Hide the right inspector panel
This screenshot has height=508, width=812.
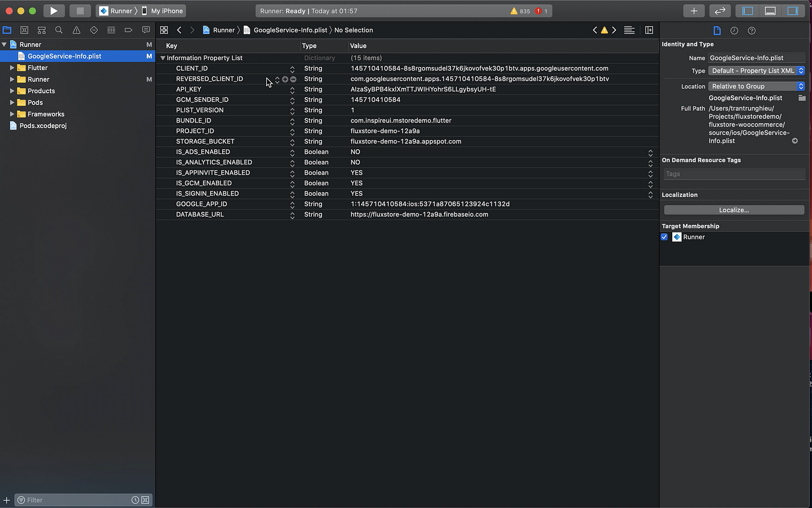coord(792,10)
